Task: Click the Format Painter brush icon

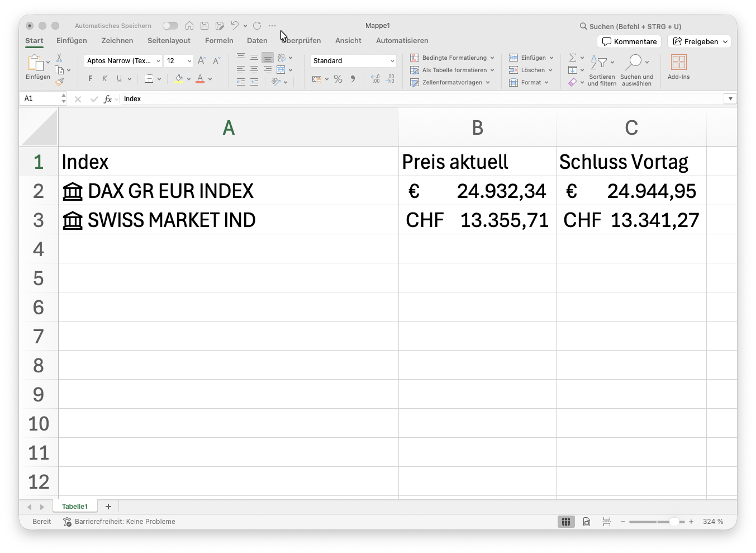Action: coord(59,82)
